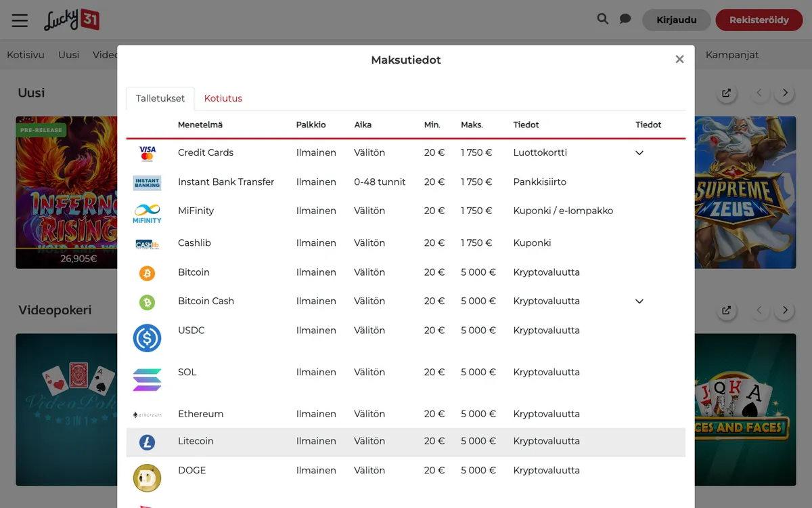Open Kotisivu in the navigation bar
Viewport: 812px width, 508px height.
click(26, 55)
